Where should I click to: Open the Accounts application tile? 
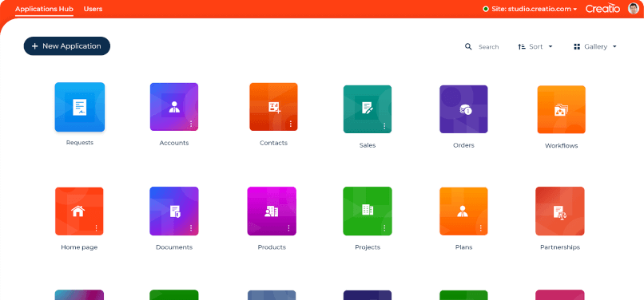click(174, 107)
